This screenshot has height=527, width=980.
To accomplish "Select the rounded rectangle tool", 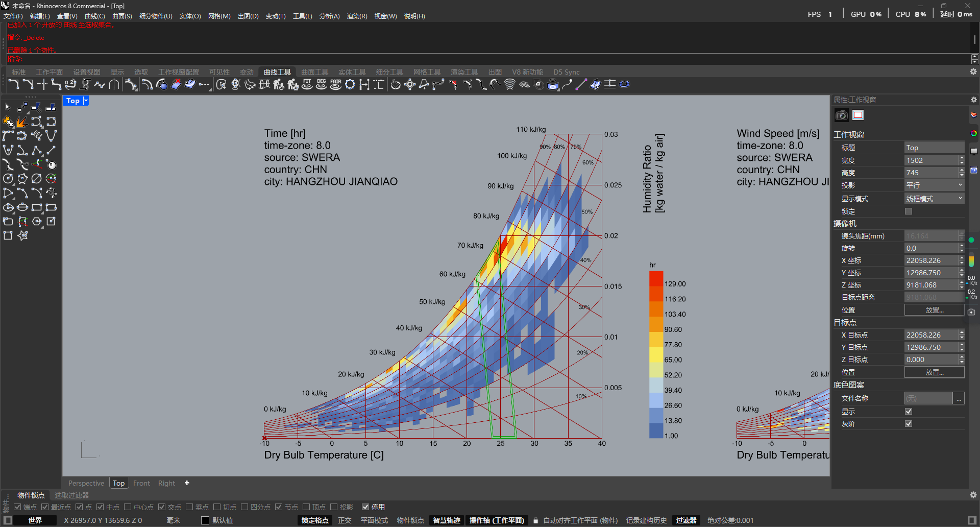I will [x=8, y=222].
